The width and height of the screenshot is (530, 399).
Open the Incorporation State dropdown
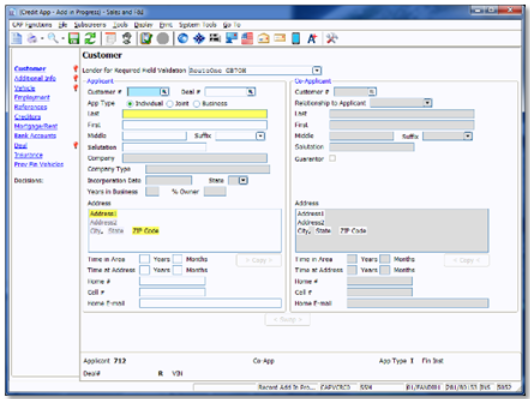click(243, 180)
